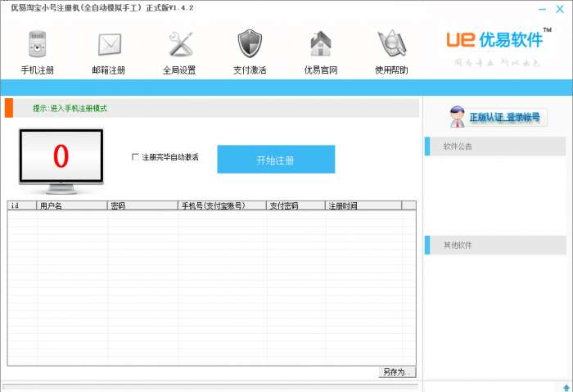Click the 提示:进入手机注册模式 status text

tap(70, 108)
